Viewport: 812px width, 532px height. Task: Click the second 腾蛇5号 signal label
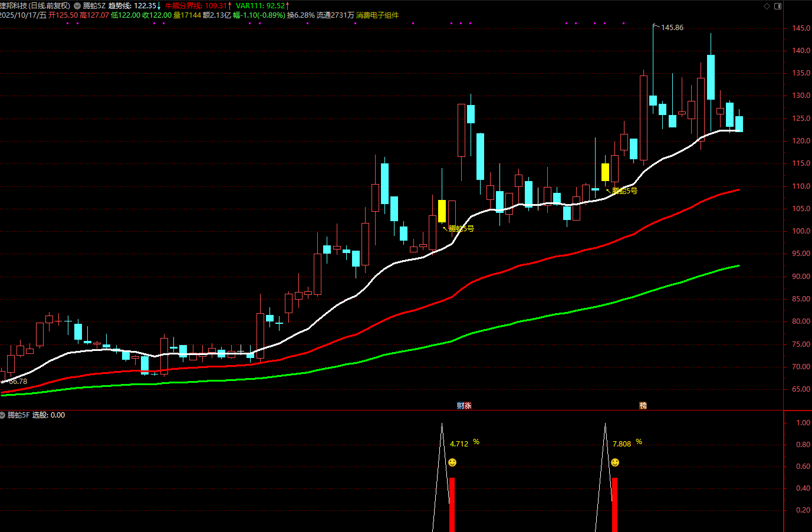click(x=624, y=191)
